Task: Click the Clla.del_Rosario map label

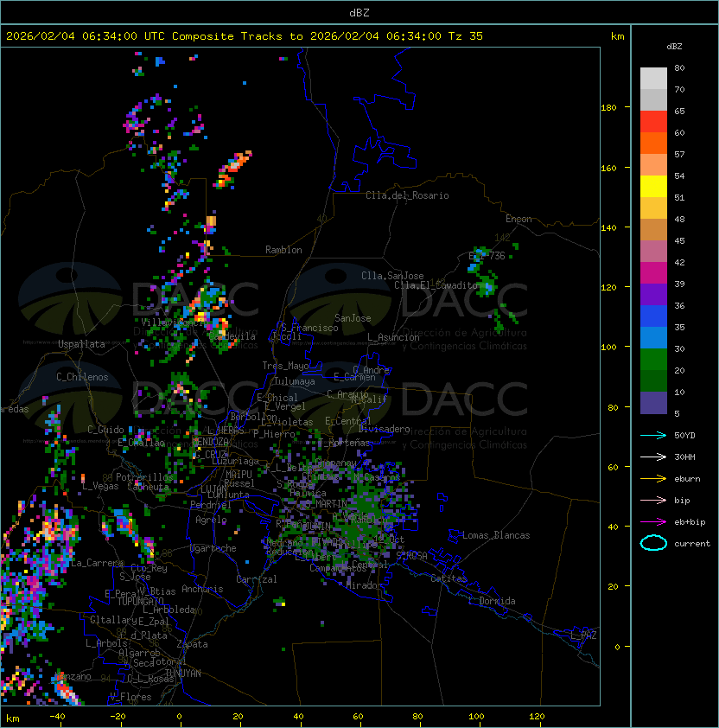Action: pyautogui.click(x=407, y=195)
